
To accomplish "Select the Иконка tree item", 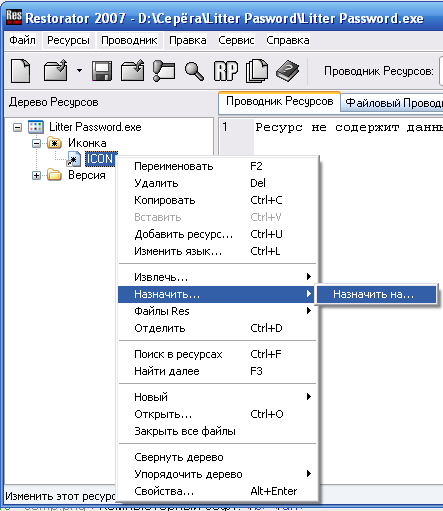I will click(x=87, y=143).
